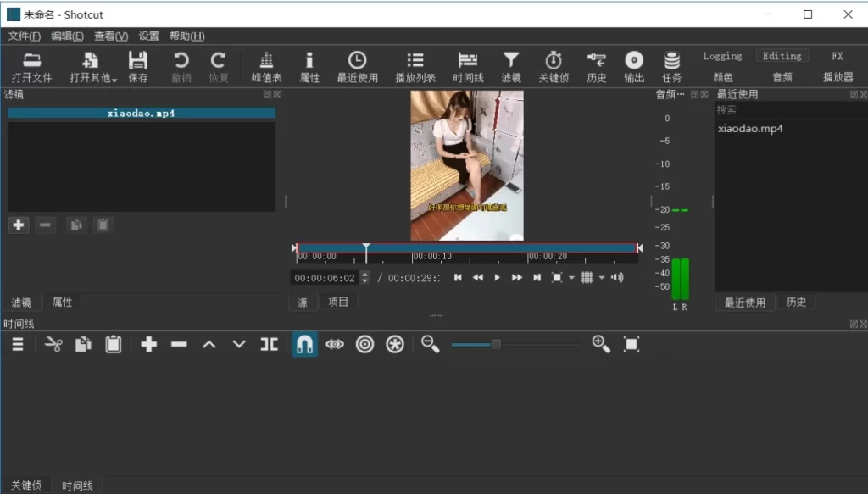The height and width of the screenshot is (494, 868).
Task: Click the split-at-playhead icon
Action: pos(270,344)
